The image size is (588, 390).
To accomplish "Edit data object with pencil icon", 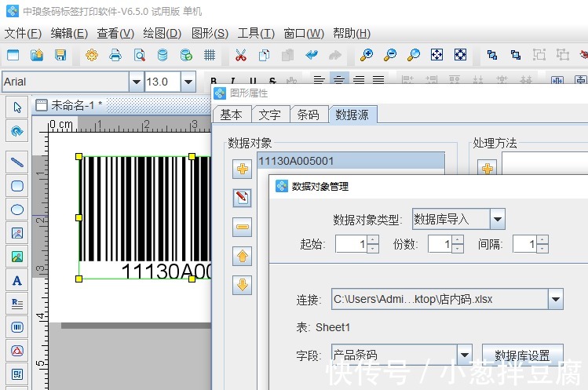I will click(243, 198).
